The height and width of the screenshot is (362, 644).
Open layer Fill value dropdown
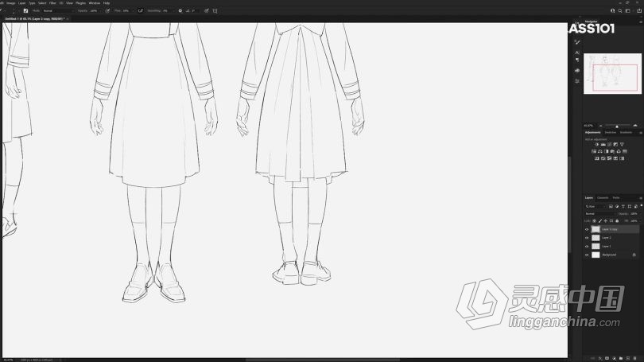(641, 221)
